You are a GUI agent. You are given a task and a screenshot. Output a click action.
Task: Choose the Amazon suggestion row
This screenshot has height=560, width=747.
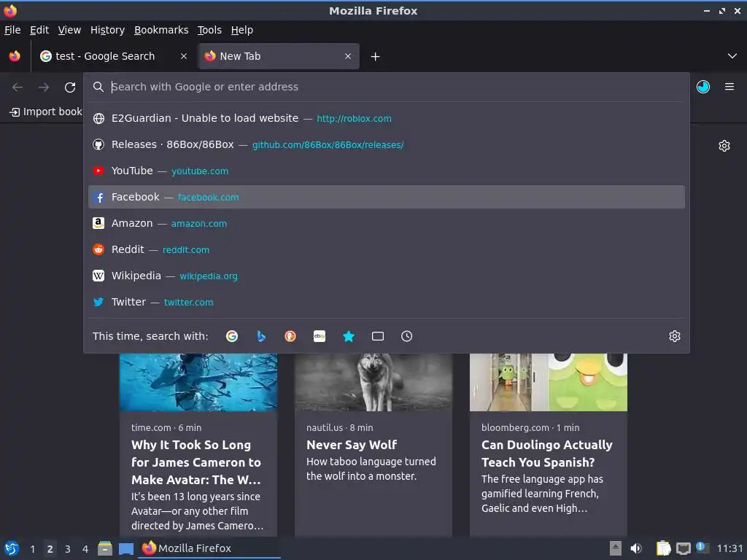tap(387, 223)
